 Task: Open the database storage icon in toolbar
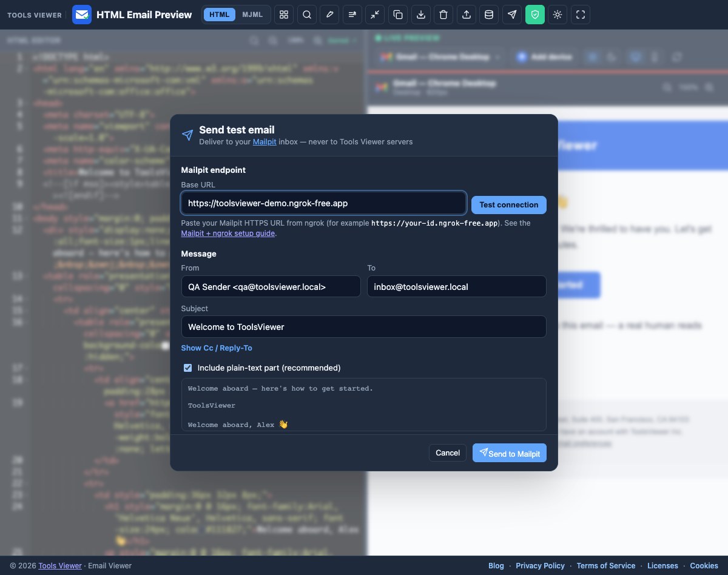tap(489, 15)
